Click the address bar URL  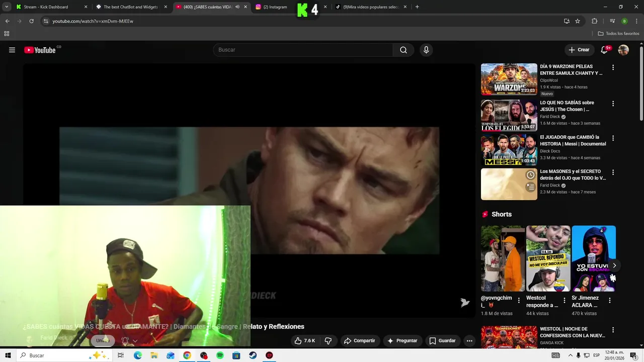tap(93, 21)
